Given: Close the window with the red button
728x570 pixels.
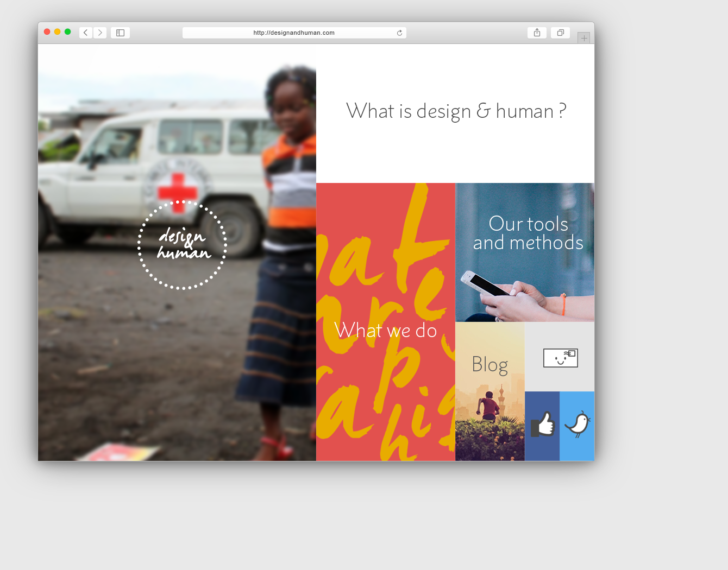Looking at the screenshot, I should (47, 31).
